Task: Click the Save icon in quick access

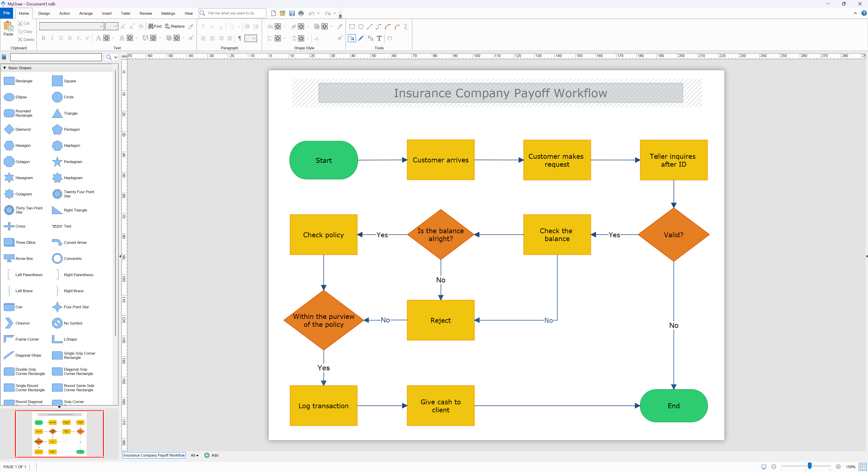Action: point(292,14)
